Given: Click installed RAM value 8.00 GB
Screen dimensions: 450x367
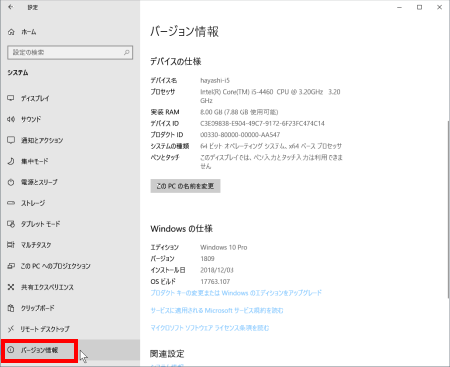Looking at the screenshot, I should (x=239, y=112).
